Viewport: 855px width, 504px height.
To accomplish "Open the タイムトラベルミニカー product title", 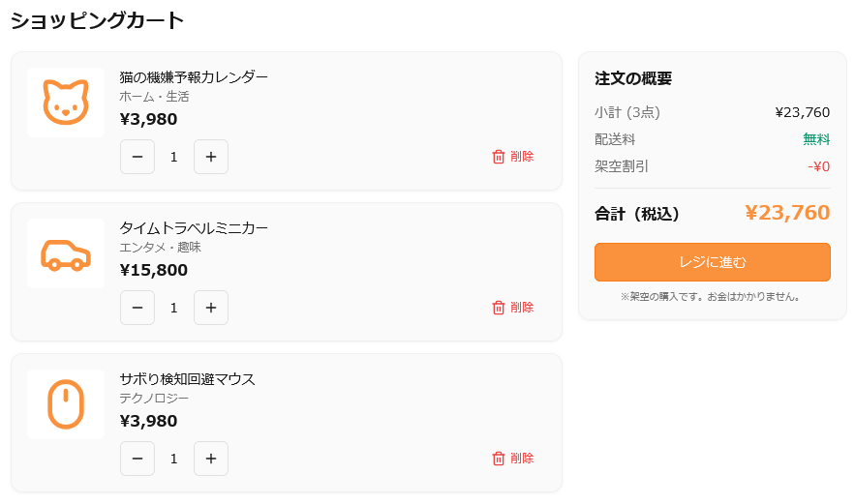I will [x=194, y=228].
